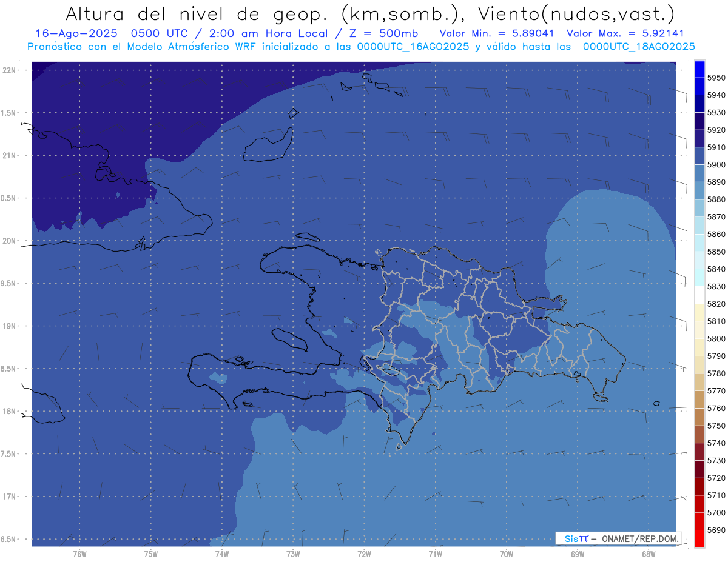Click "Valor Min. = 5.89041" text
Image resolution: width=728 pixels, height=562 pixels.
tap(498, 33)
